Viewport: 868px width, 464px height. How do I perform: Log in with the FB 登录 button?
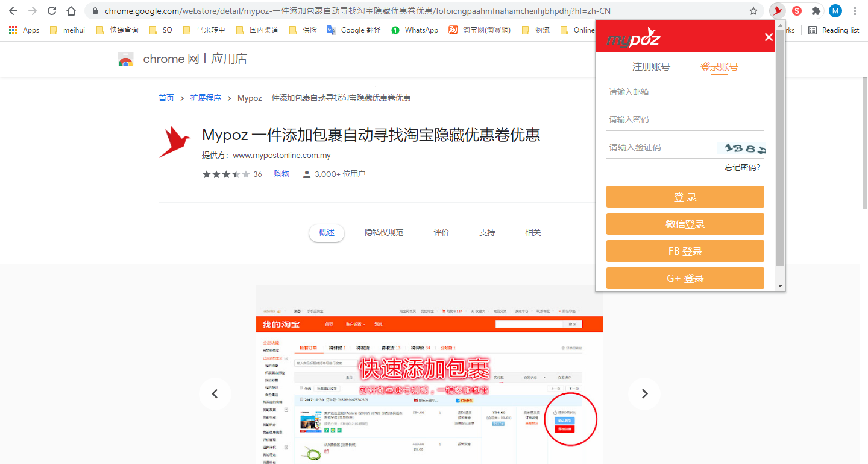pyautogui.click(x=685, y=251)
